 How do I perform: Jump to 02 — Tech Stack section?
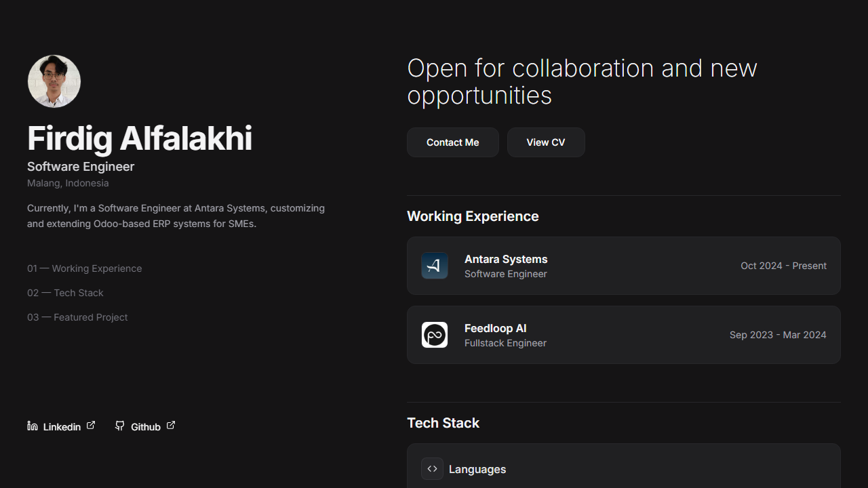coord(65,293)
